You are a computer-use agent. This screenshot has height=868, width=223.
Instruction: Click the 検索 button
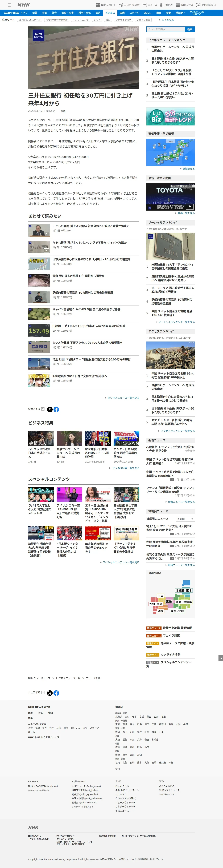190,29
